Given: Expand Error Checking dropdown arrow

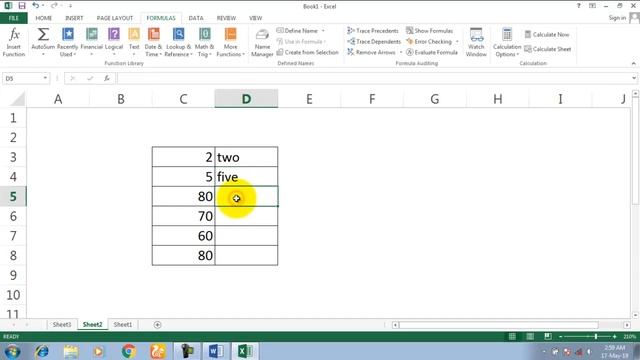Looking at the screenshot, I should pyautogui.click(x=457, y=42).
